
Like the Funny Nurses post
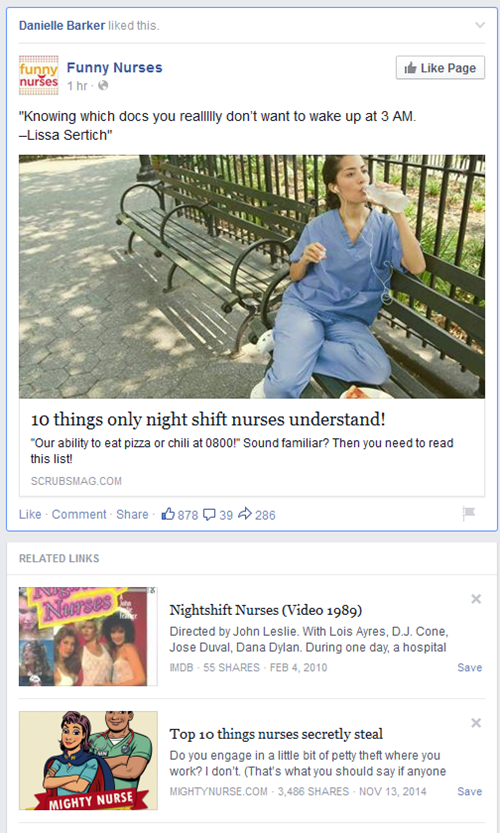tap(30, 514)
